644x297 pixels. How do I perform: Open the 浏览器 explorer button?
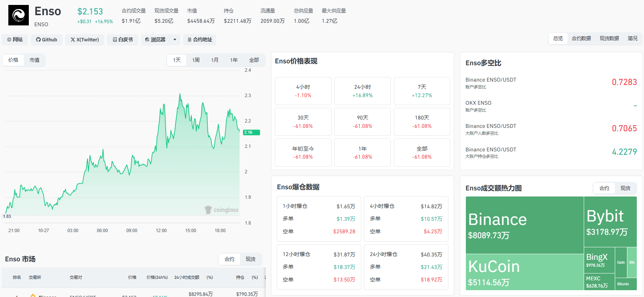(x=155, y=39)
